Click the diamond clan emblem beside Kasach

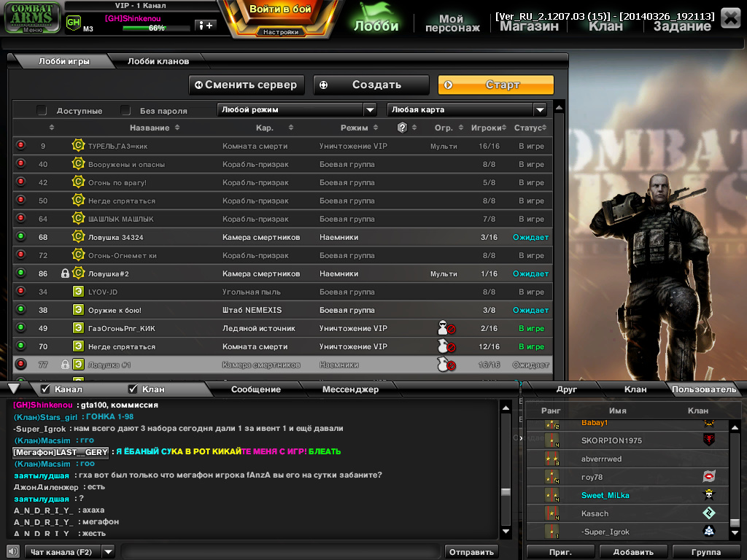point(709,513)
